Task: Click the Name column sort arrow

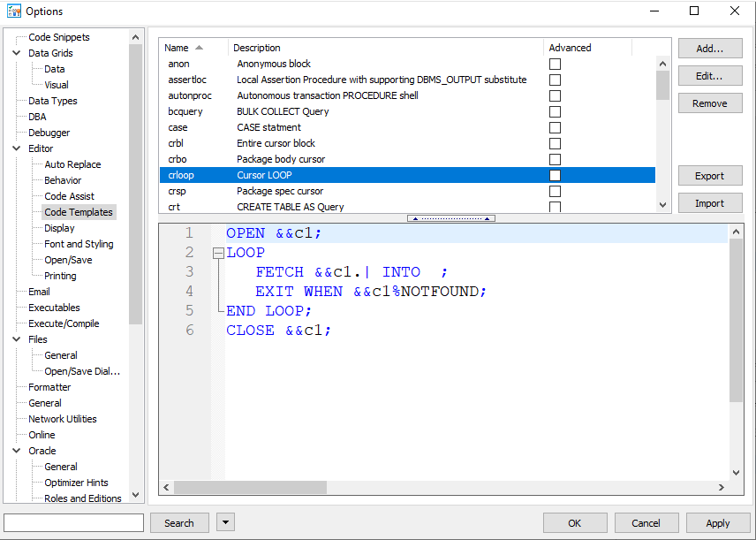Action: click(199, 48)
